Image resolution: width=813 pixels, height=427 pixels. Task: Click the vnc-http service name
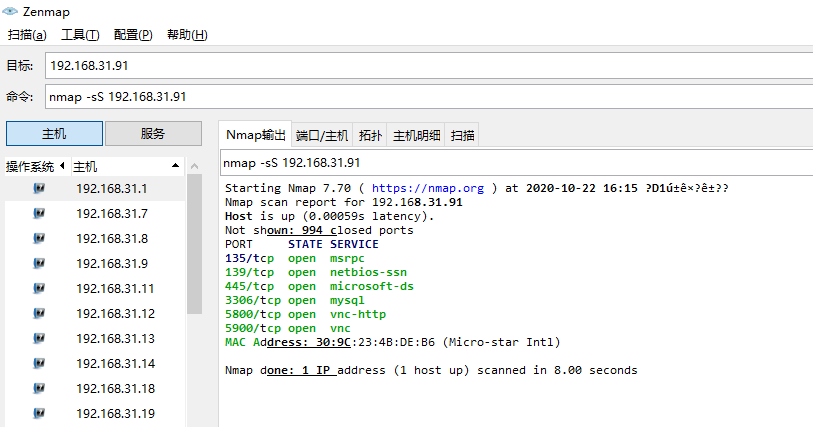click(358, 314)
